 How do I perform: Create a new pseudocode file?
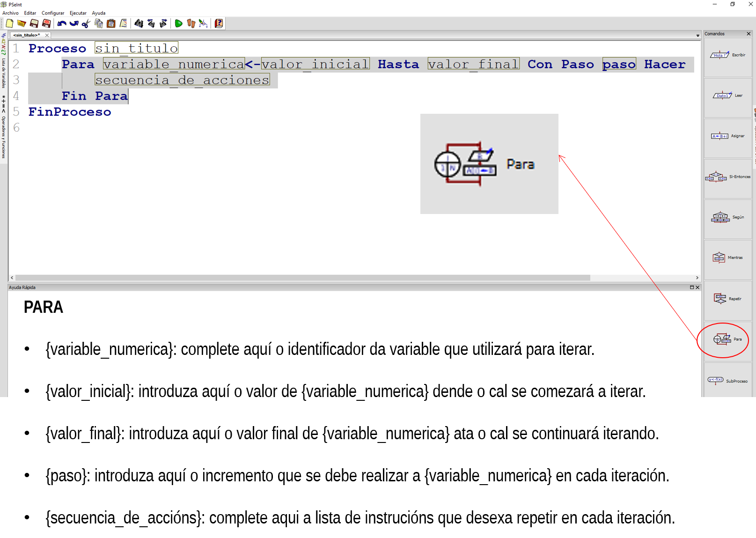point(8,23)
